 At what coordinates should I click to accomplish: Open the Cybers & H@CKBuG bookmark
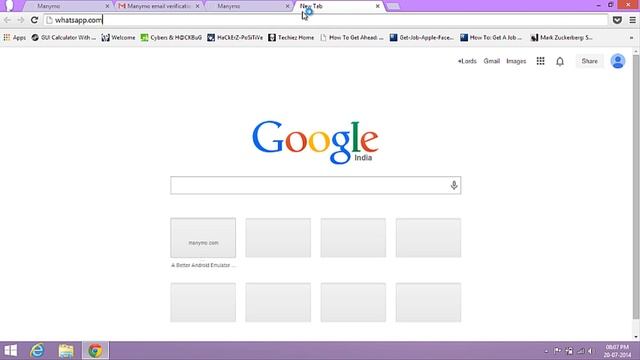pos(171,38)
